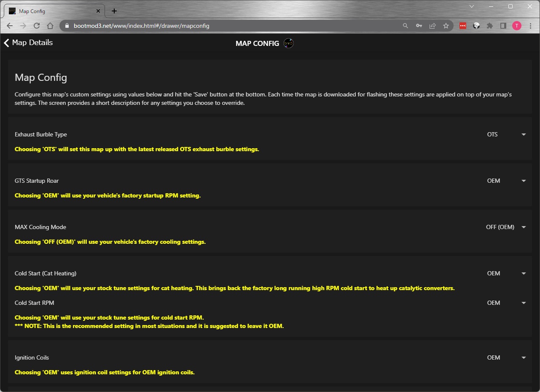540x392 pixels.
Task: Go to browser home page
Action: [50, 26]
